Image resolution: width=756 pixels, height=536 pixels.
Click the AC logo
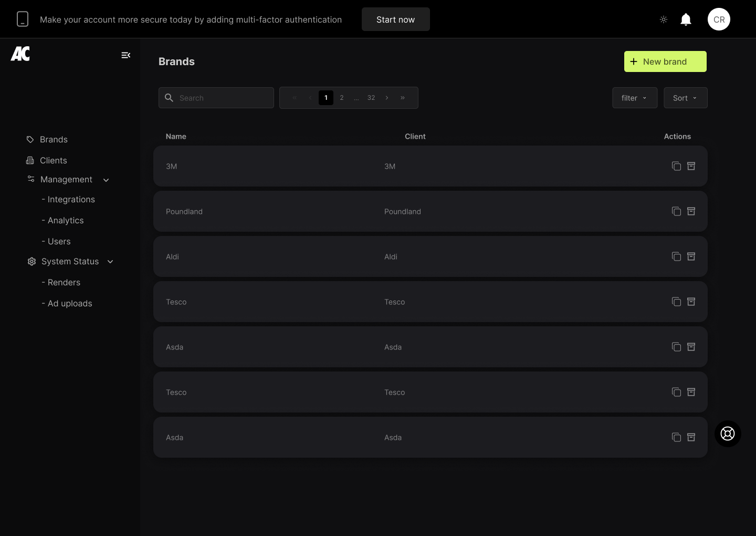[x=20, y=54]
